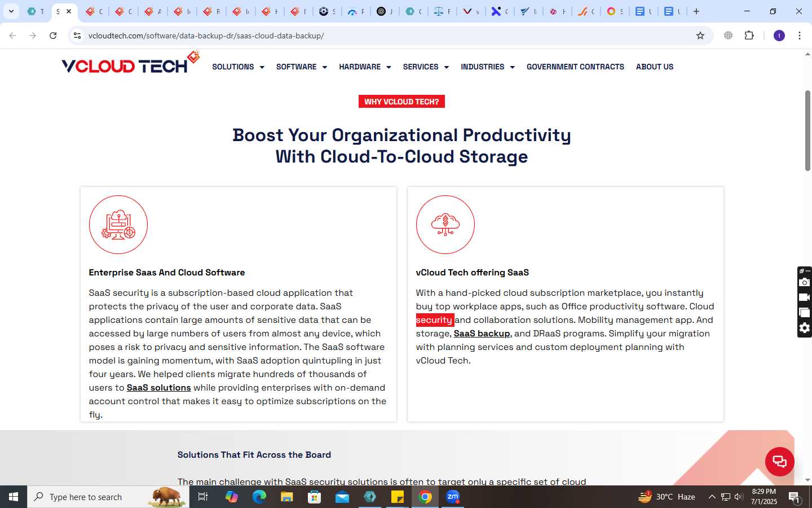
Task: Click the Boost Your Organizational Productivity headline
Action: click(x=401, y=146)
